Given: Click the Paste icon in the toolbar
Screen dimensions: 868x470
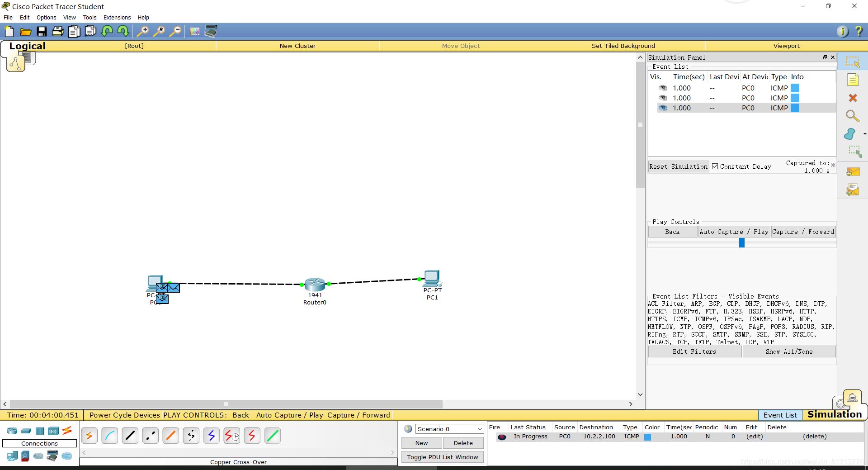Looking at the screenshot, I should click(90, 31).
